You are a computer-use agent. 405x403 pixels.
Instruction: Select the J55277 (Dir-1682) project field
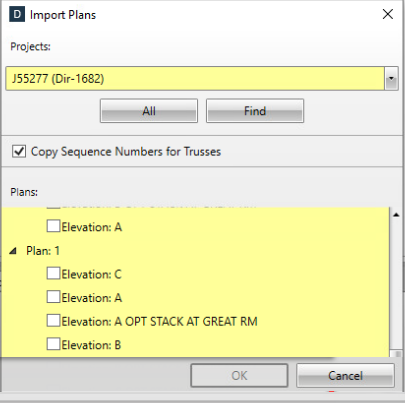coord(195,79)
